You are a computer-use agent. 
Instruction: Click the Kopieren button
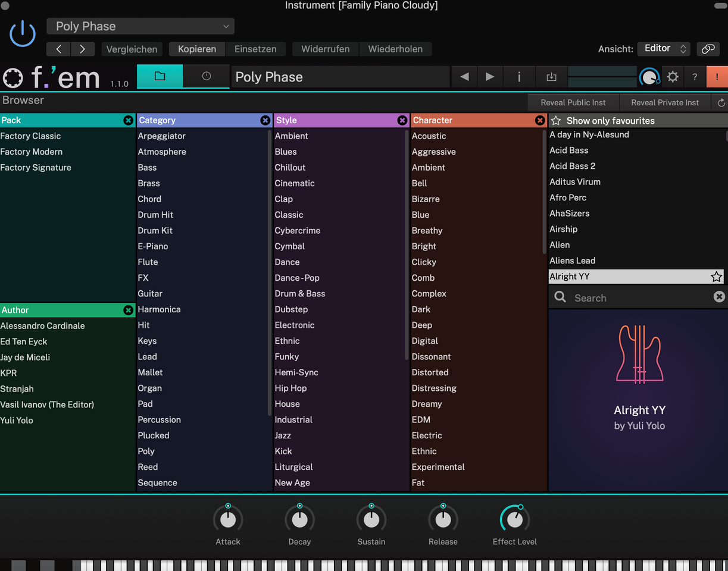point(197,49)
